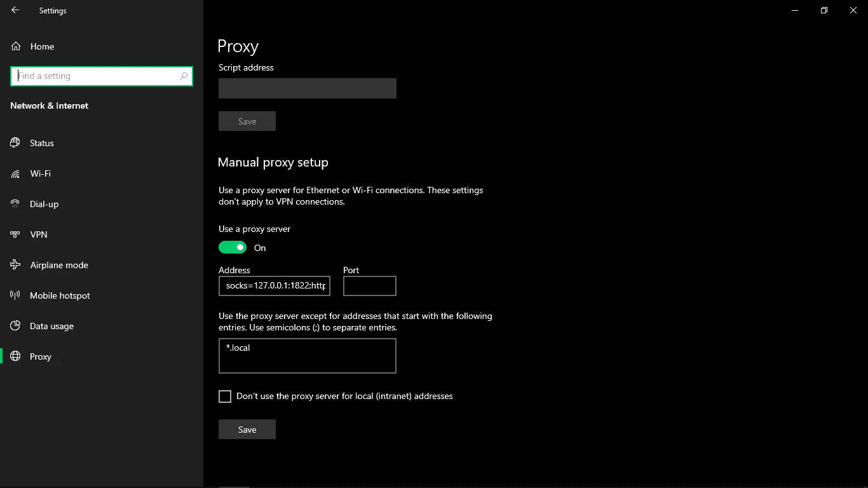Open the Wi-Fi settings page

102,173
